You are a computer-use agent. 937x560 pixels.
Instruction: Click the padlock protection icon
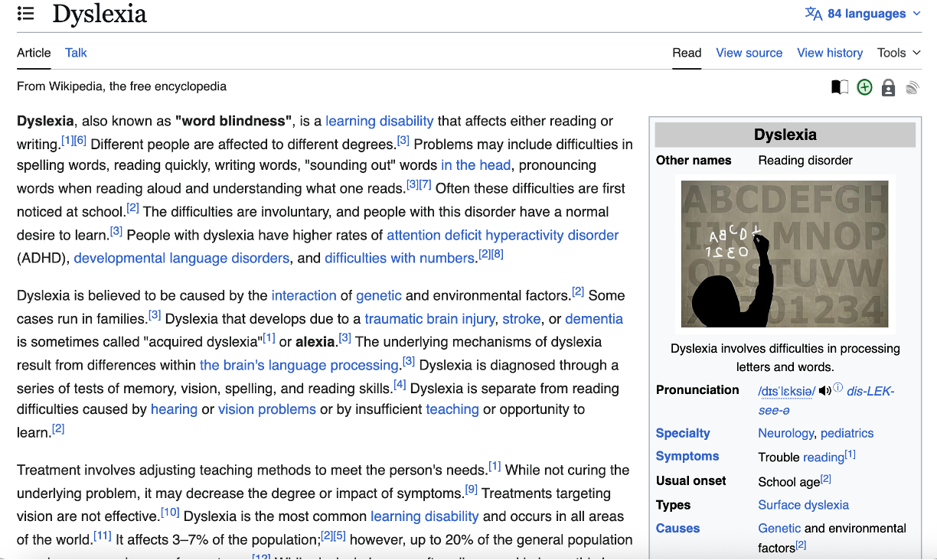[888, 88]
